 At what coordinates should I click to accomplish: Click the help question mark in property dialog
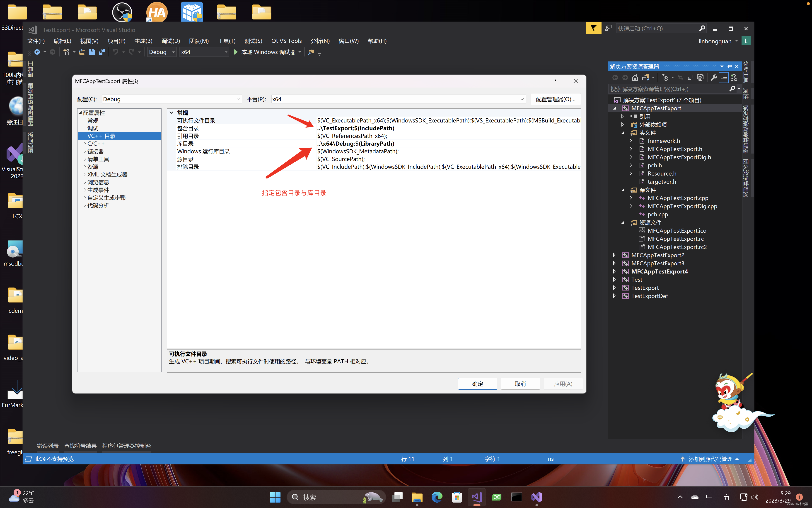click(555, 81)
